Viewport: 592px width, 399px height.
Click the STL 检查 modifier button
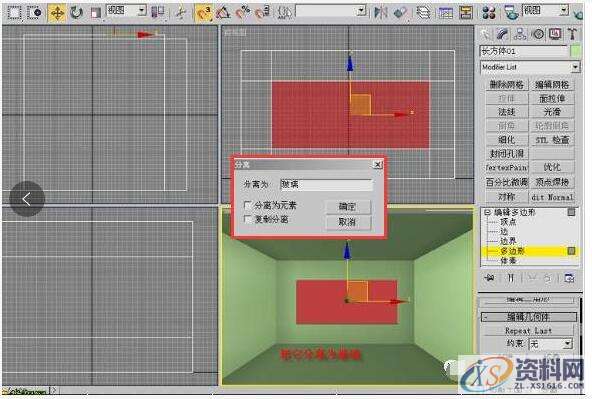(x=552, y=140)
